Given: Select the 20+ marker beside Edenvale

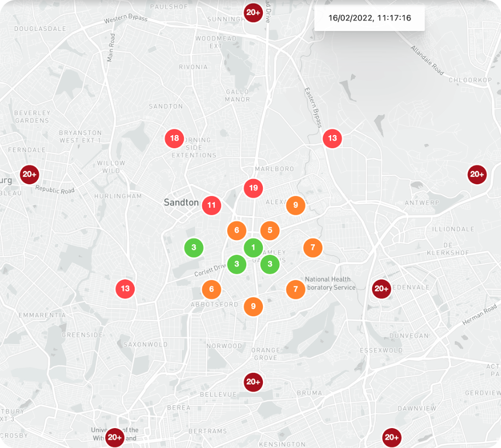Looking at the screenshot, I should 381,288.
